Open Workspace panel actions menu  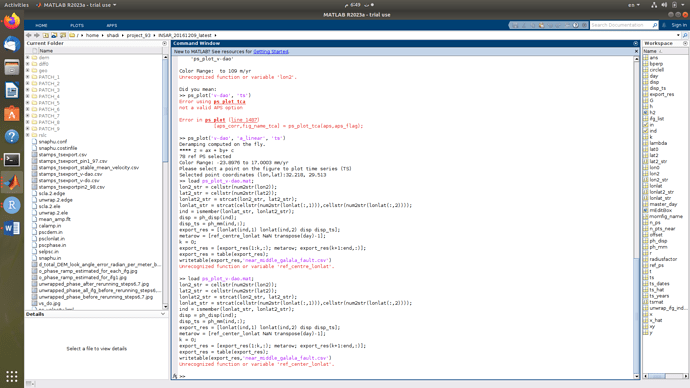point(685,44)
